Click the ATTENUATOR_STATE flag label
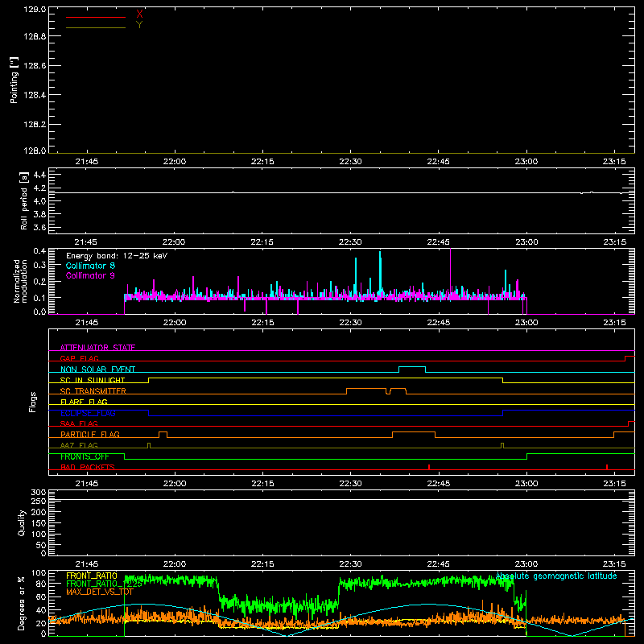This screenshot has height=644, width=644. point(97,348)
